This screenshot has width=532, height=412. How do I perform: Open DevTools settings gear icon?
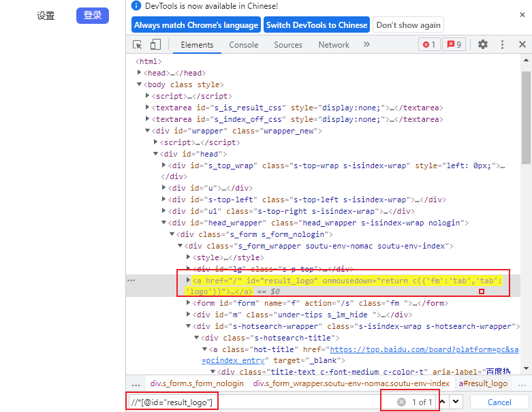(x=483, y=45)
